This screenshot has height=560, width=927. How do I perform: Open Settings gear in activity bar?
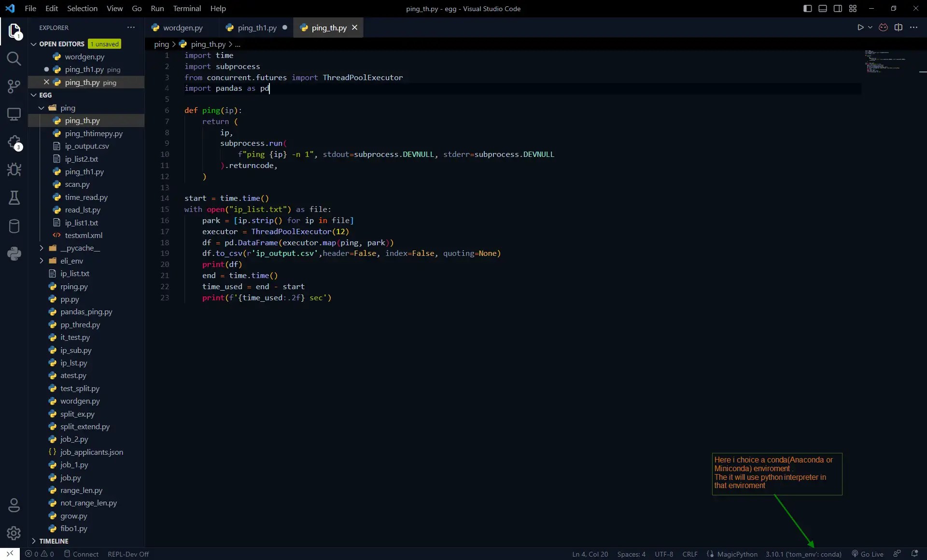pyautogui.click(x=14, y=533)
